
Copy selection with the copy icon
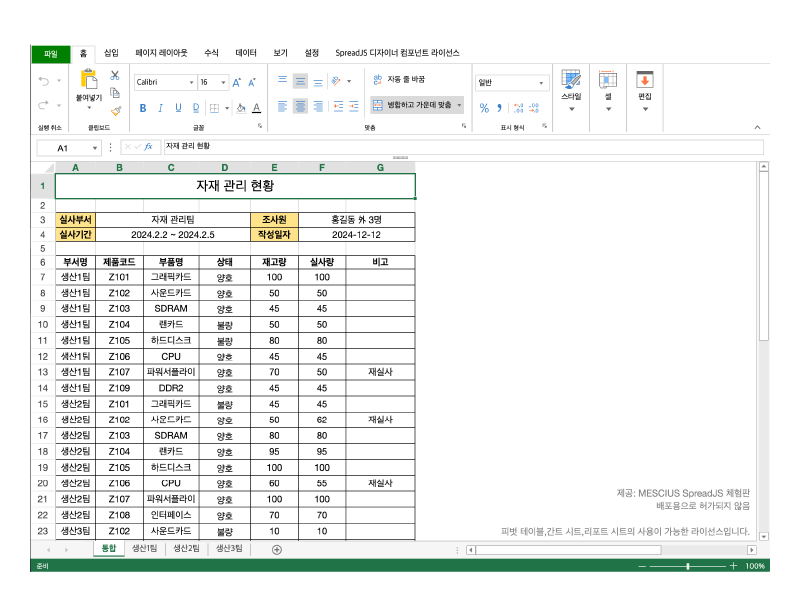point(115,93)
